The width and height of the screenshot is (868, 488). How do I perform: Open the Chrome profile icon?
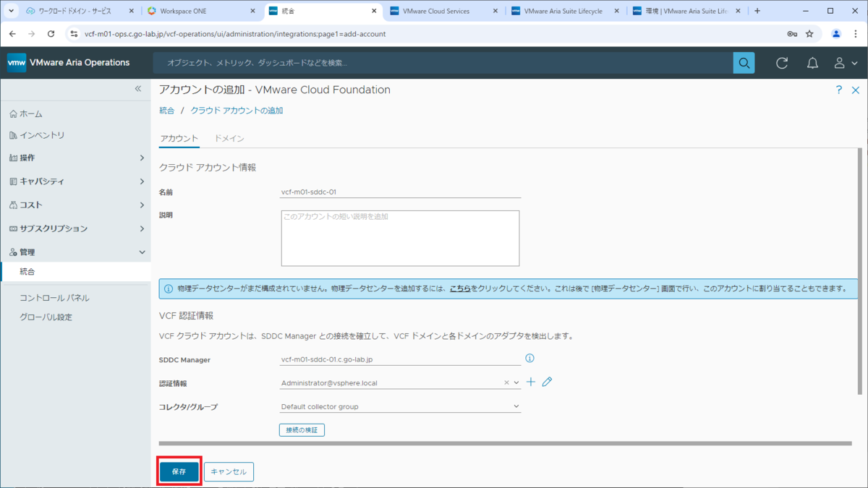pyautogui.click(x=836, y=33)
